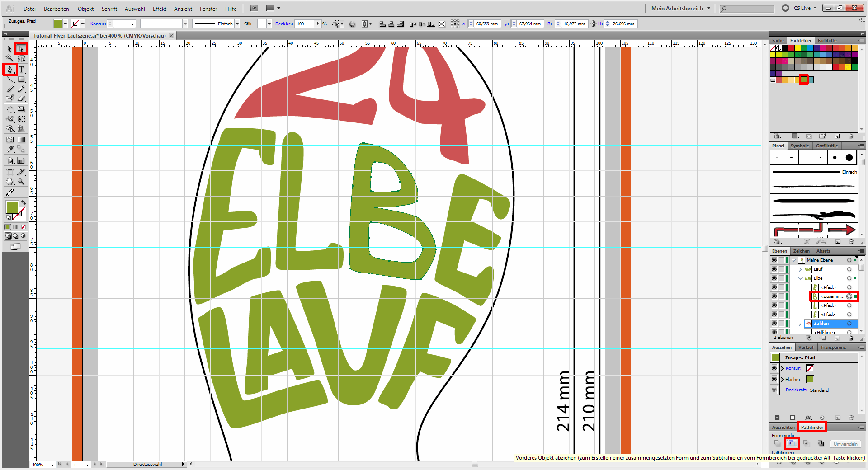The width and height of the screenshot is (868, 470).
Task: Select the Direct Selection arrow tool
Action: tap(21, 48)
